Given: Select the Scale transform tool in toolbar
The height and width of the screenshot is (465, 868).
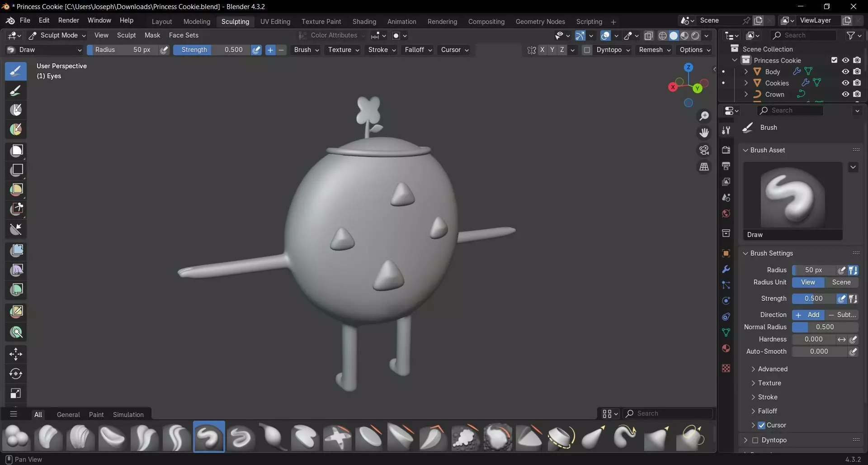Looking at the screenshot, I should click(16, 394).
